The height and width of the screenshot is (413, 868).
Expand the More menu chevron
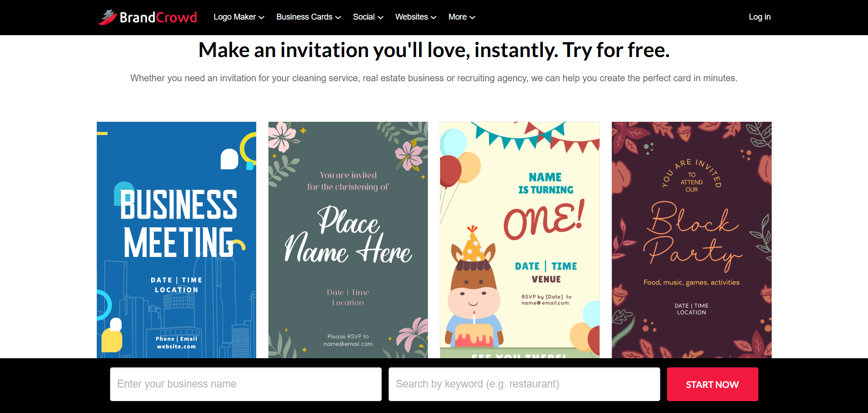[472, 17]
